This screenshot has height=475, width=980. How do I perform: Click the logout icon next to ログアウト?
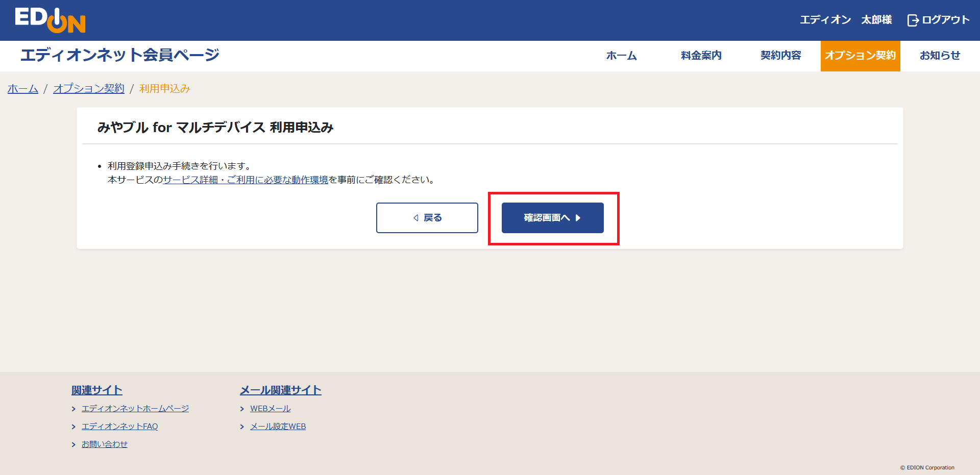(913, 20)
